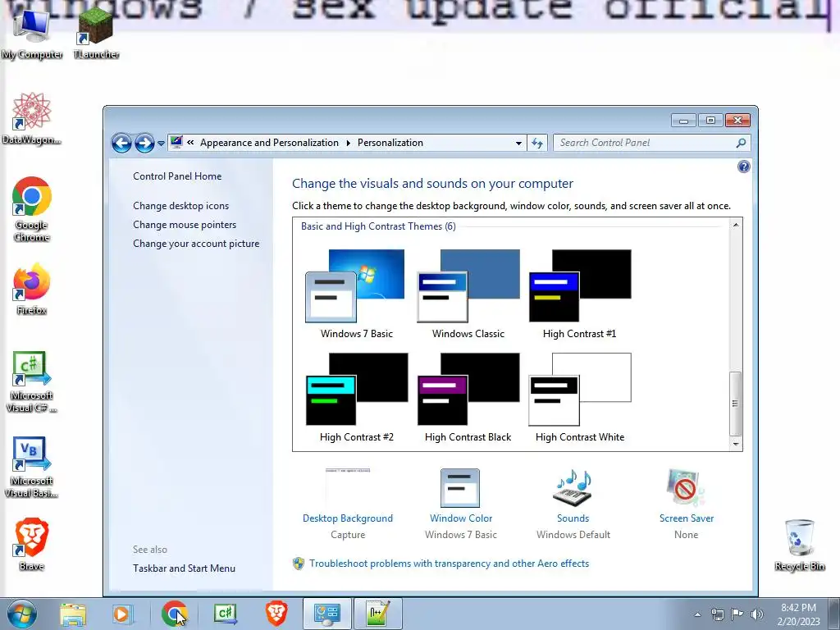This screenshot has width=840, height=630.
Task: Open Chrome from the taskbar
Action: click(x=174, y=614)
